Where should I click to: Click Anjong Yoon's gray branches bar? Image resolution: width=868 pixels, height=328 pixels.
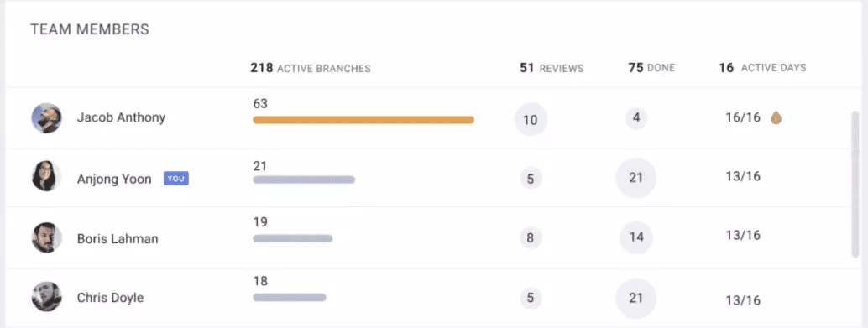[304, 180]
